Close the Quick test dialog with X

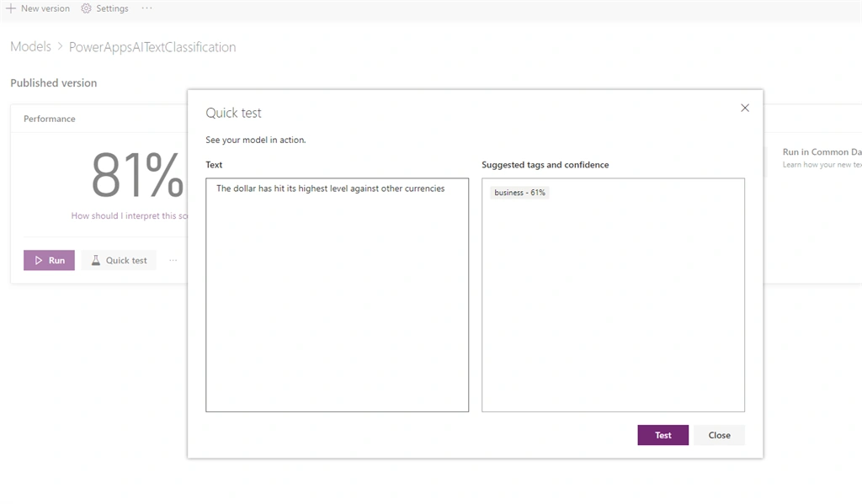(x=745, y=108)
